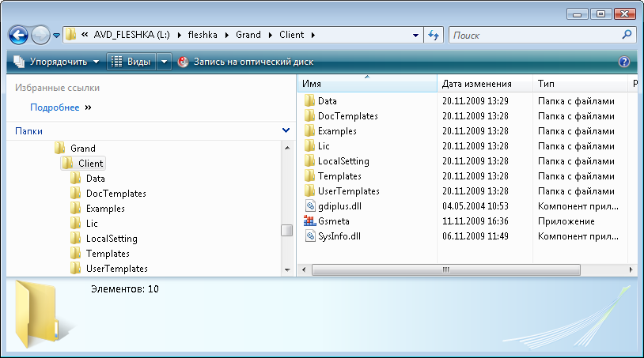Open the Help question mark icon
The height and width of the screenshot is (358, 644).
623,62
